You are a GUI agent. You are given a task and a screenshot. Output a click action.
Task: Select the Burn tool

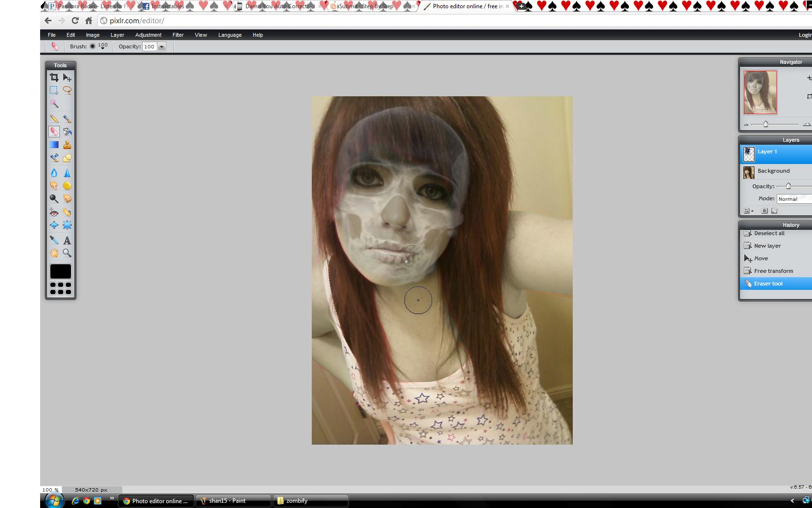[67, 199]
